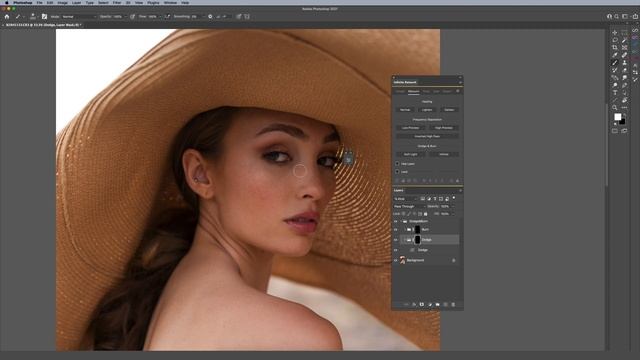Open the File menu
Image resolution: width=640 pixels, height=360 pixels.
pyautogui.click(x=40, y=2)
